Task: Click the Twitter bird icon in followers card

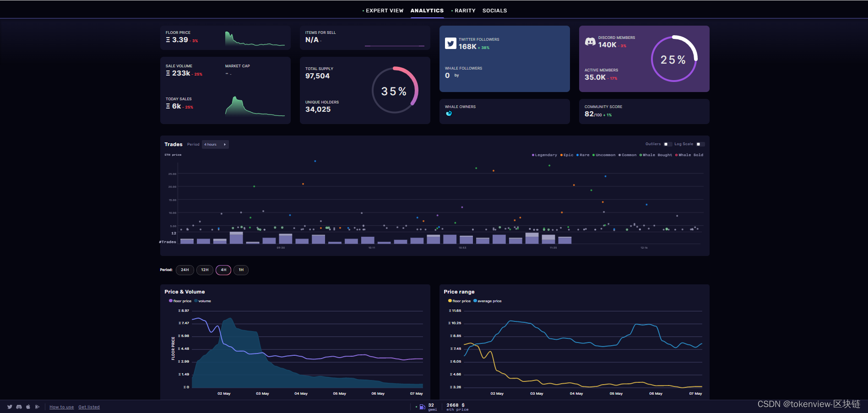Action: (450, 43)
